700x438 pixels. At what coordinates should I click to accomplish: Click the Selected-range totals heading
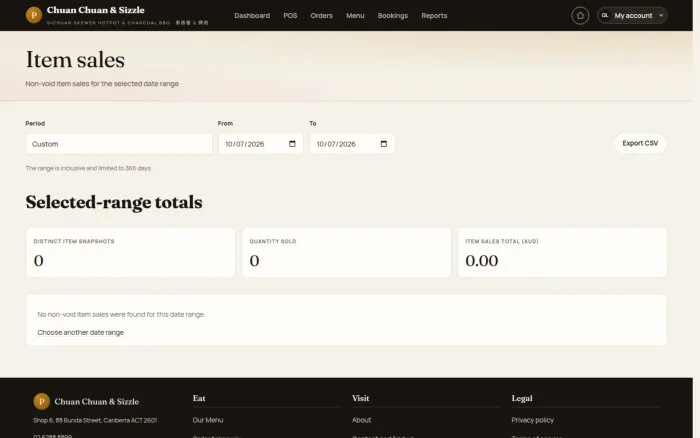[114, 202]
